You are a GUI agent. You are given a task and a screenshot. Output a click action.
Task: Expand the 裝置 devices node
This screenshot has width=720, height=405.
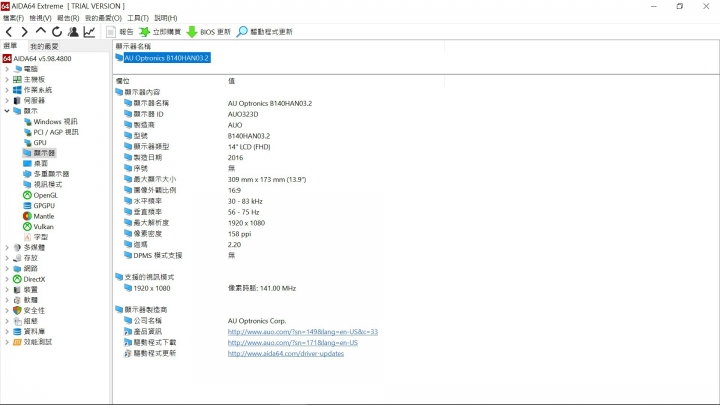(x=7, y=290)
